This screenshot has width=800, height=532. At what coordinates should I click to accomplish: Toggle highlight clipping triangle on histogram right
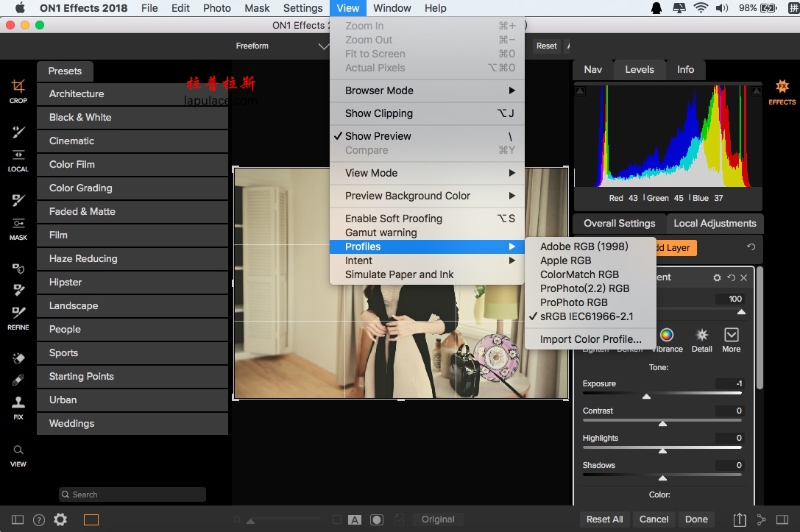756,91
